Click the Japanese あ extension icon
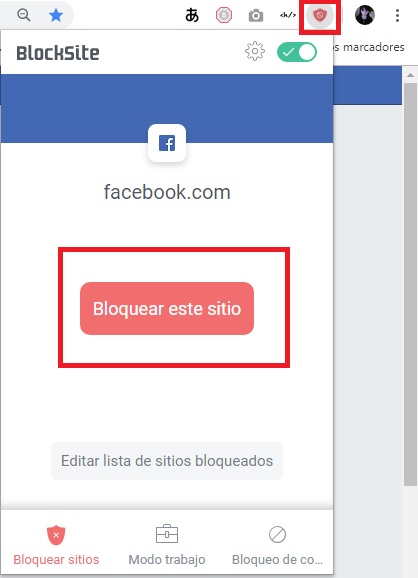418x578 pixels. [192, 15]
